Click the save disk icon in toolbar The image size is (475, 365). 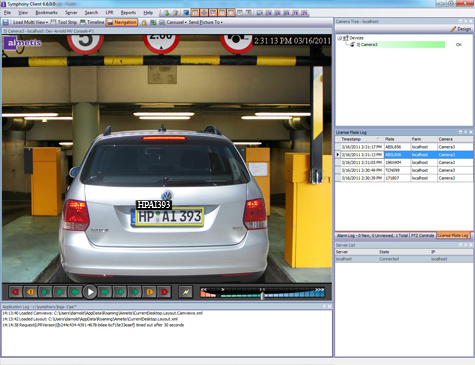pyautogui.click(x=6, y=22)
